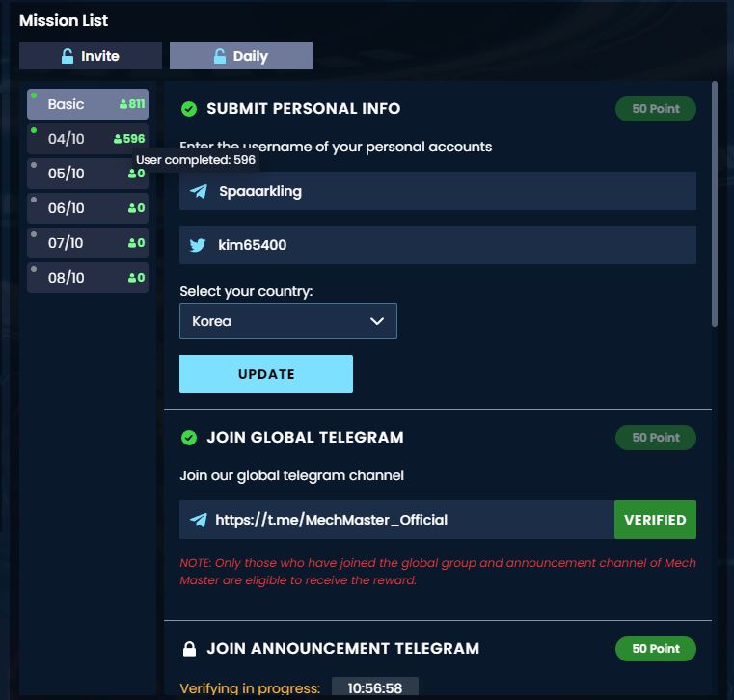Open the 04/10 daily mission

point(88,139)
